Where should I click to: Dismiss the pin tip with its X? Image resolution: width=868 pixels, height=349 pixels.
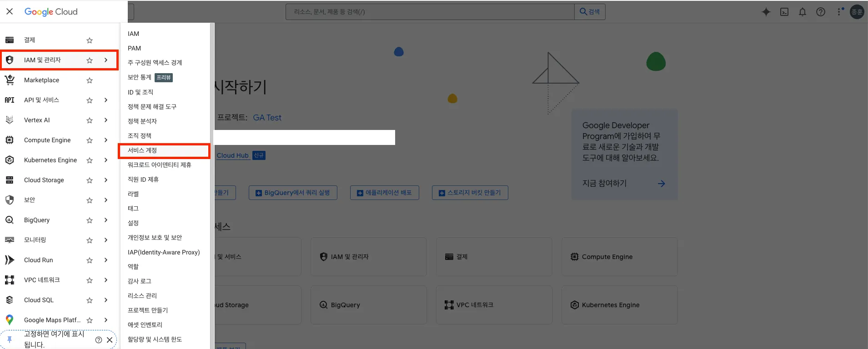[x=110, y=340]
